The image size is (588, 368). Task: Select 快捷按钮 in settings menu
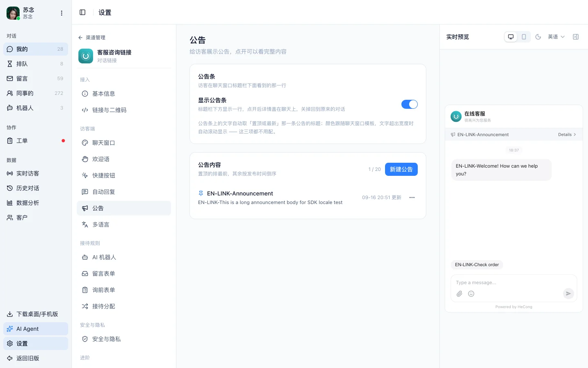pos(124,175)
